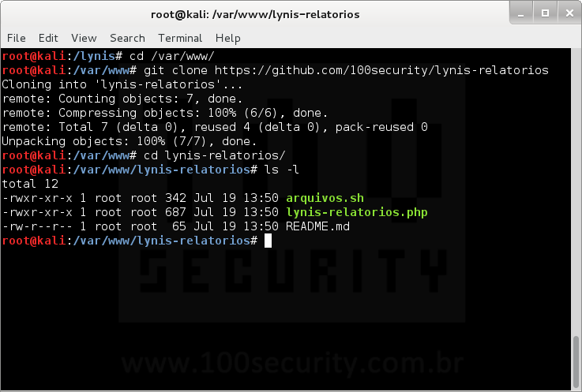Click the arquivos.sh file name
The image size is (582, 392).
[325, 197]
